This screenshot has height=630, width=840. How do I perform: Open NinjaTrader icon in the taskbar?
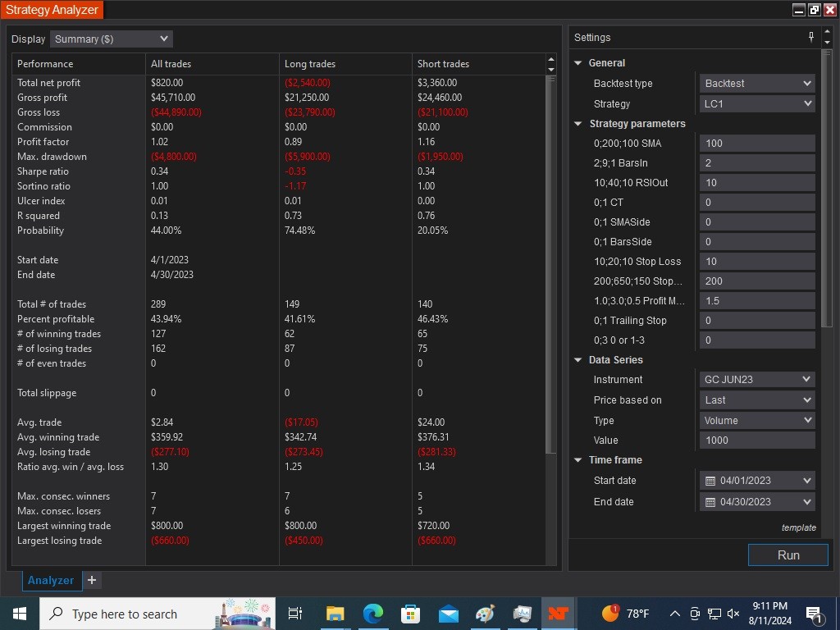(x=558, y=614)
